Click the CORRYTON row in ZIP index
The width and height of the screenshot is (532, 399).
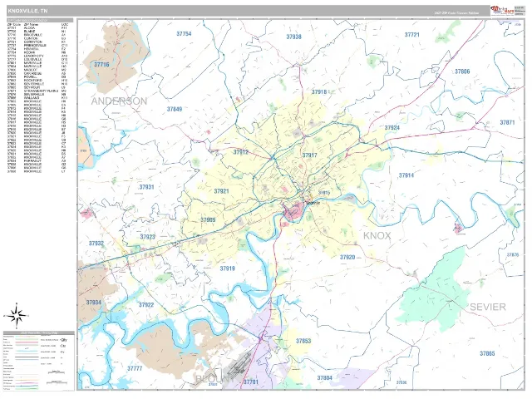click(x=37, y=42)
